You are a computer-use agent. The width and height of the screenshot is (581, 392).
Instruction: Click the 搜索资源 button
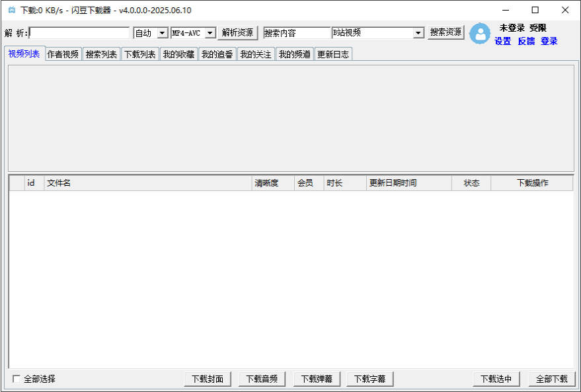(445, 32)
